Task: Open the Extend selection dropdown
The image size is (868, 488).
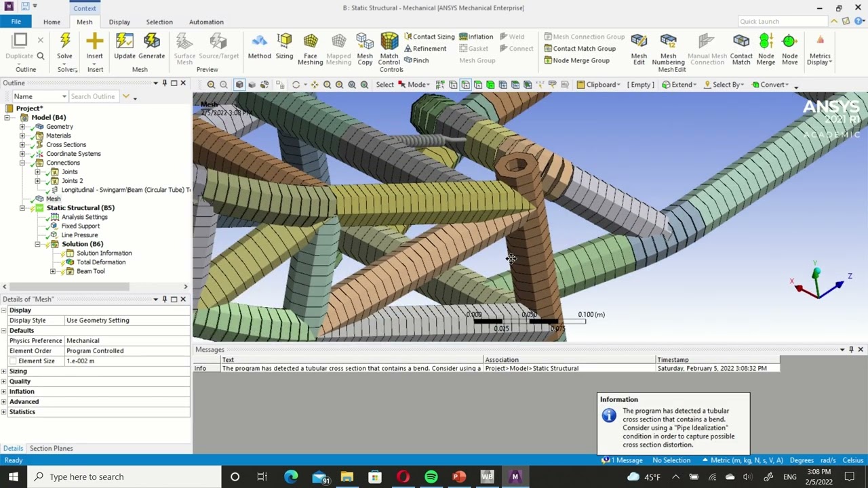Action: coord(679,85)
